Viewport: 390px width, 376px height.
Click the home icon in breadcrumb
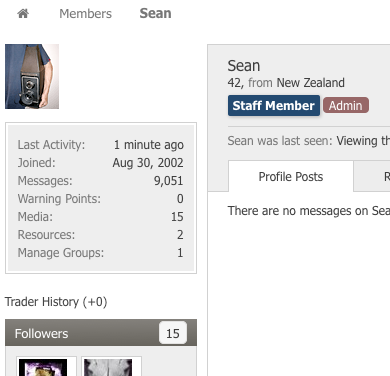coord(23,14)
